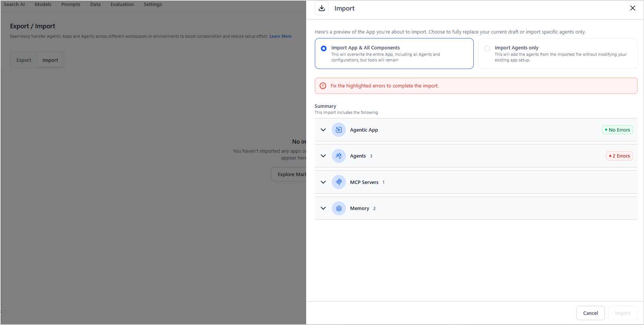Open the Learn More link
644x325 pixels.
point(280,37)
